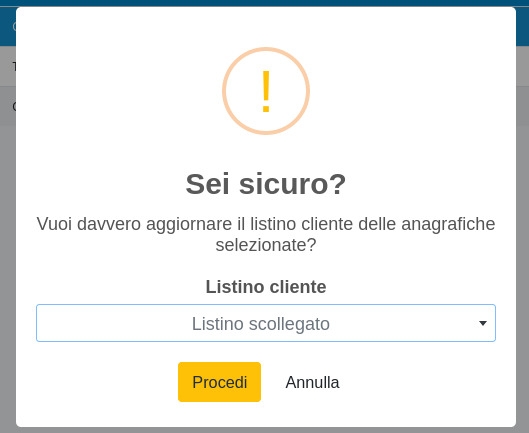This screenshot has width=529, height=433.
Task: Click the word 'selezionate?' in the message
Action: pyautogui.click(x=266, y=244)
